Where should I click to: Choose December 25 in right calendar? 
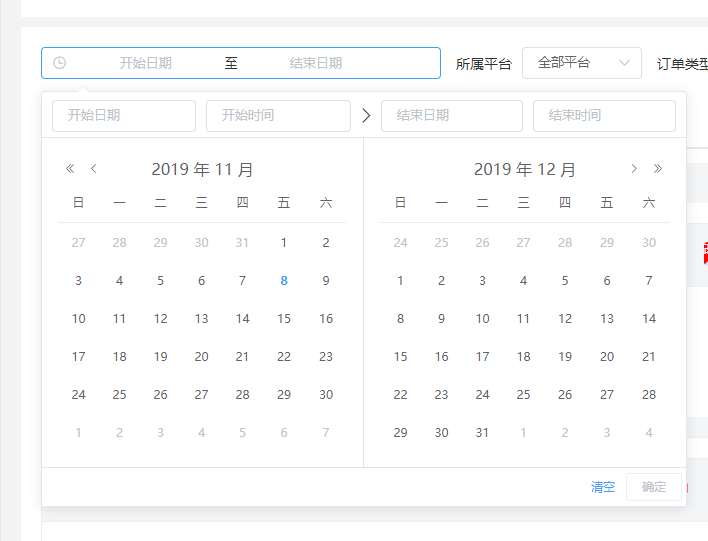coord(523,395)
